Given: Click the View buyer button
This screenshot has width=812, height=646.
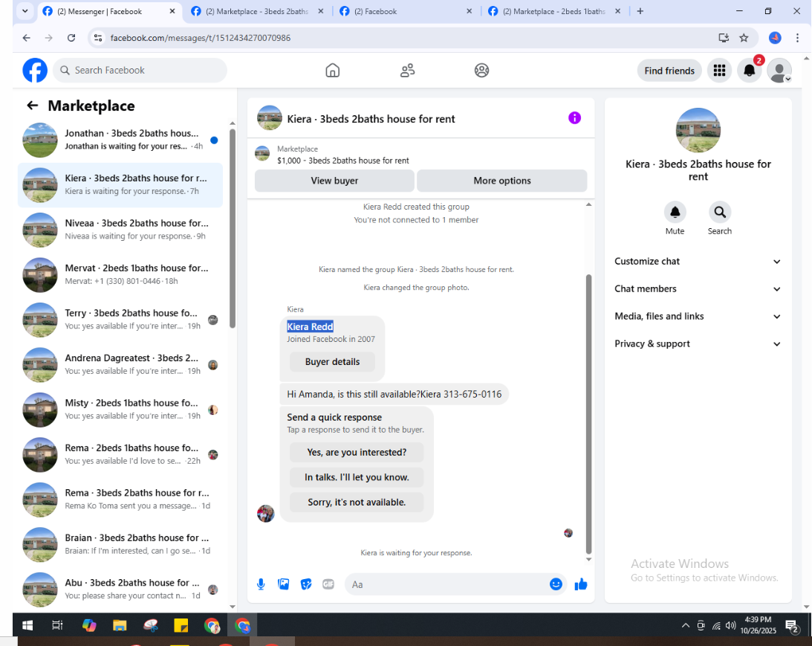Looking at the screenshot, I should click(x=334, y=181).
